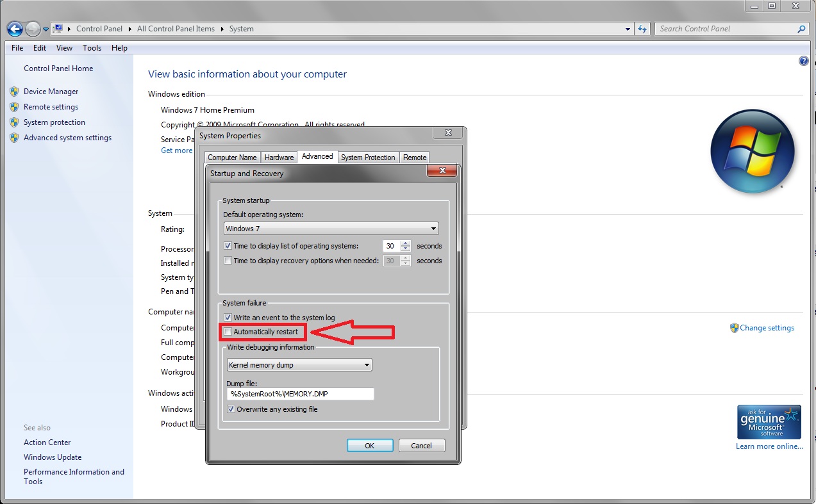Viewport: 816px width, 504px height.
Task: Switch to the Remote tab
Action: [x=415, y=158]
